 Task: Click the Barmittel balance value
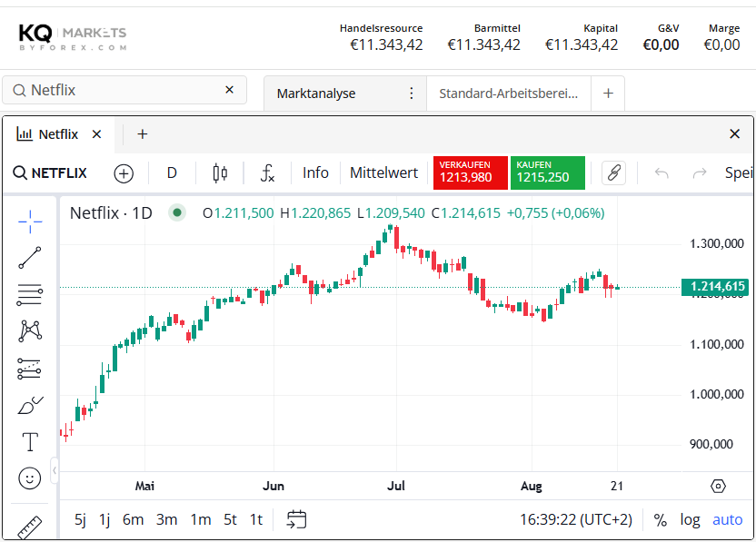click(483, 44)
